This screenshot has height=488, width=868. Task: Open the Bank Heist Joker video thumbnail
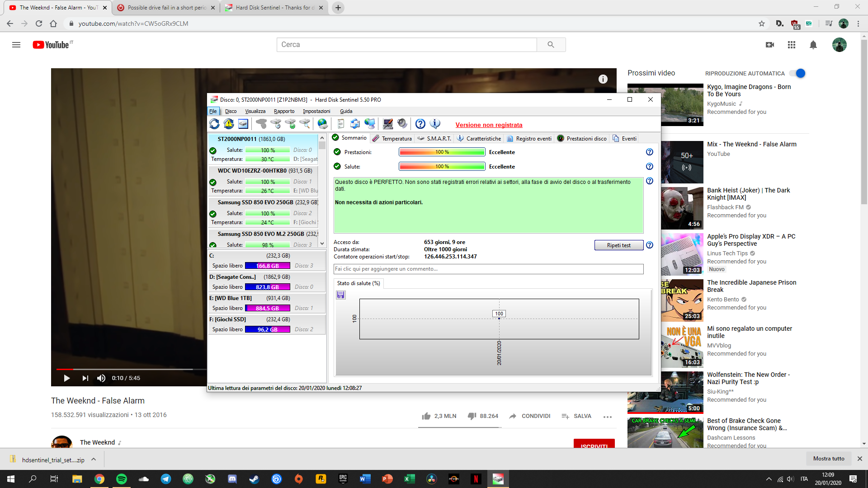[682, 208]
